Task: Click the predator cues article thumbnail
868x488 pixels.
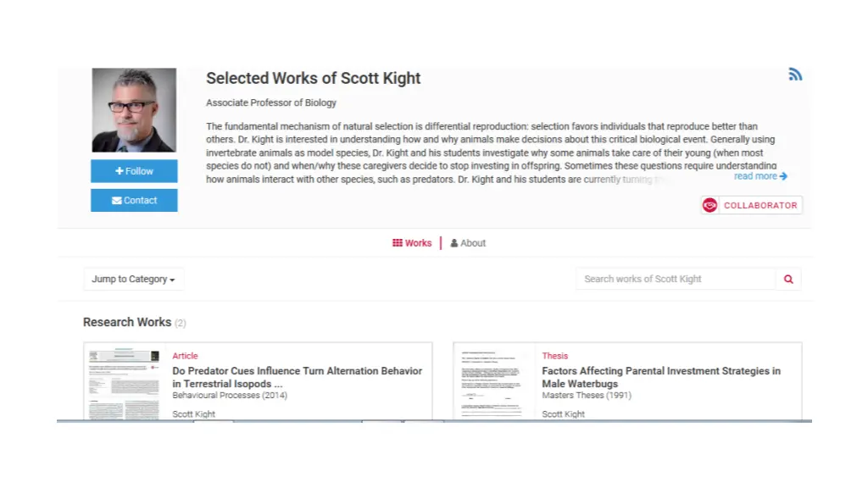Action: point(125,383)
